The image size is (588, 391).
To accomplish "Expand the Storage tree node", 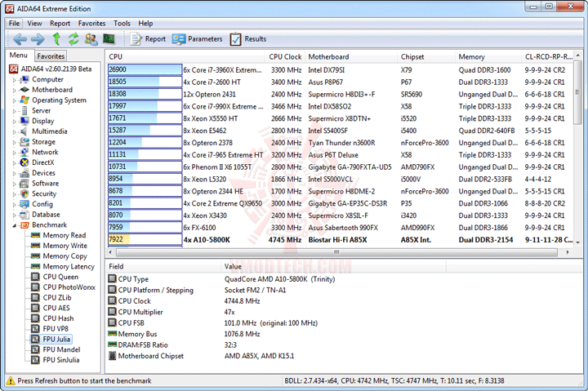I will [14, 143].
